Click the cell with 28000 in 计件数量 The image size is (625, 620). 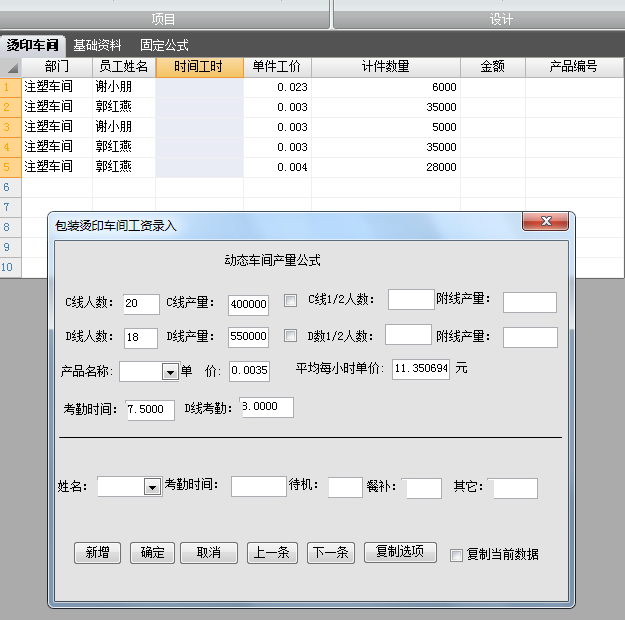coord(386,167)
